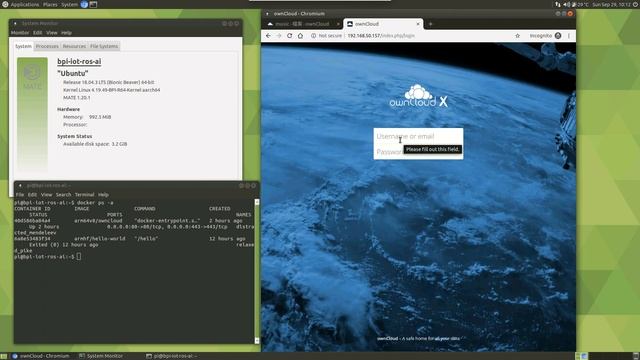Click the show desktop button
The height and width of the screenshot is (360, 640).
4,356
